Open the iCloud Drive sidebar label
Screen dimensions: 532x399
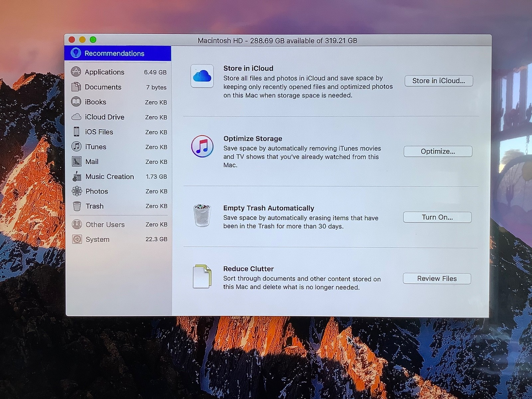tap(104, 117)
